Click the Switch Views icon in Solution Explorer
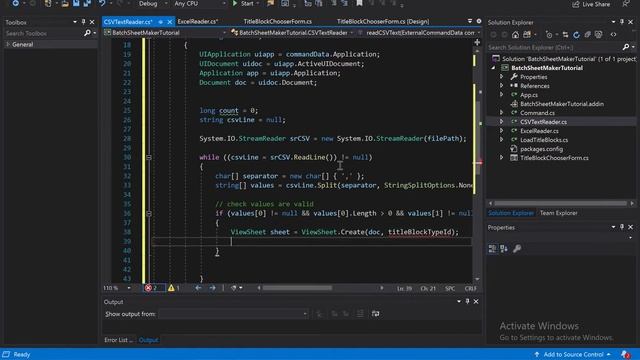Image resolution: width=640 pixels, height=360 pixels. coord(527,35)
